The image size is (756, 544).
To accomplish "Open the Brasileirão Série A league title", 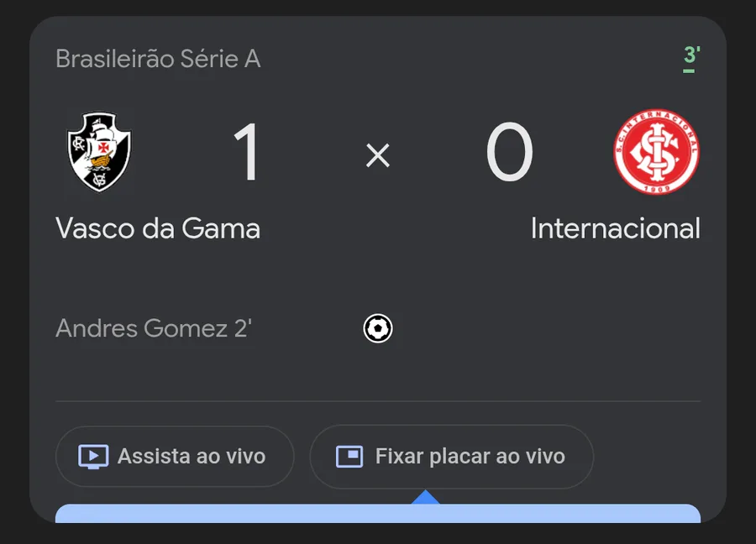I will click(x=158, y=59).
